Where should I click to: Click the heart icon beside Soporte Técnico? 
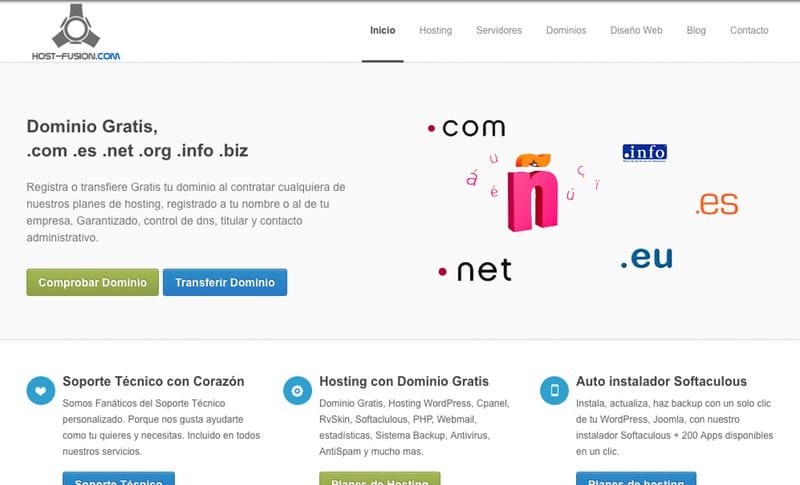[x=40, y=390]
